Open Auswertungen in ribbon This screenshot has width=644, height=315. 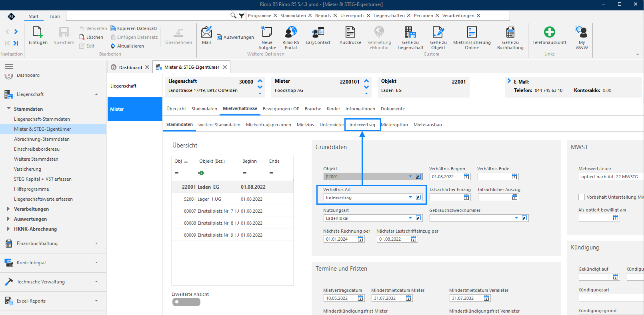point(235,37)
